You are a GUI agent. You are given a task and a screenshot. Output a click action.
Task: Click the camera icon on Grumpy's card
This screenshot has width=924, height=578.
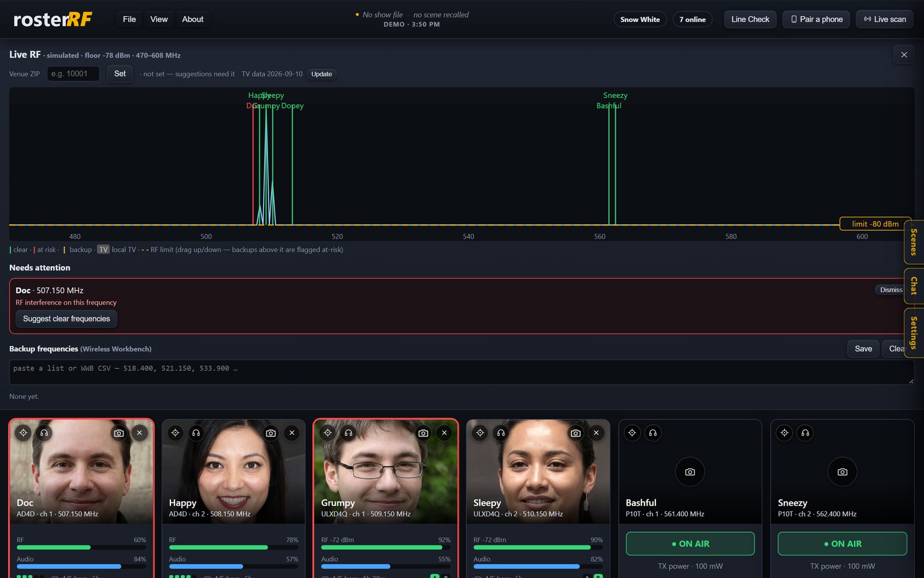423,433
